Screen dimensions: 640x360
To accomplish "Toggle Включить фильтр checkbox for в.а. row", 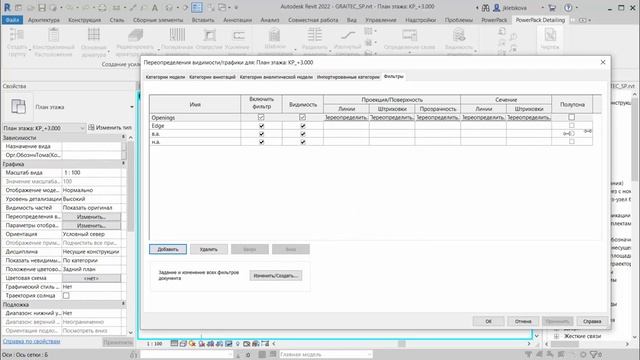I will (x=261, y=134).
